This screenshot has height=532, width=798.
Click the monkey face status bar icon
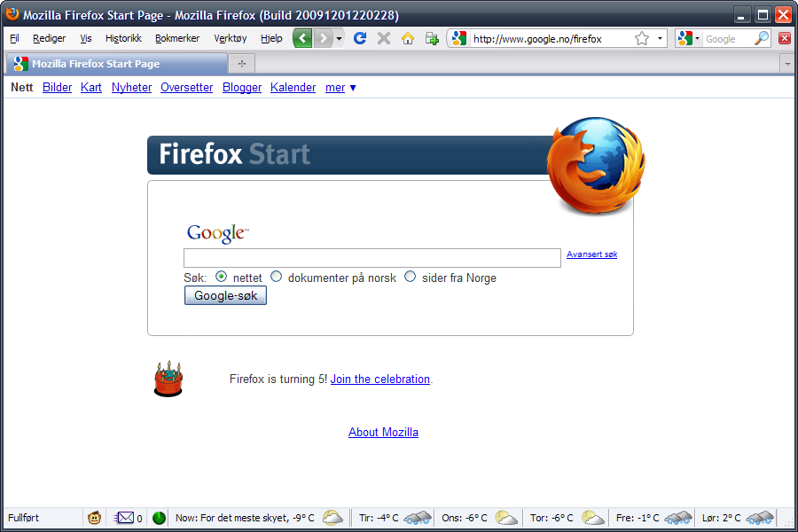95,518
